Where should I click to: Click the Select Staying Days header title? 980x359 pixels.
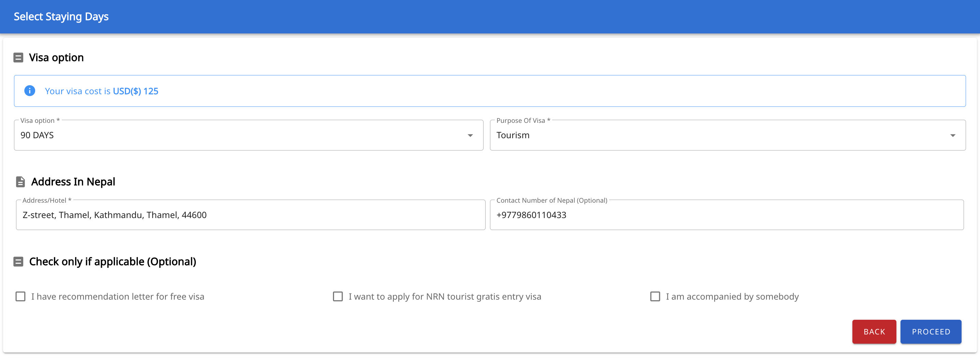(61, 17)
